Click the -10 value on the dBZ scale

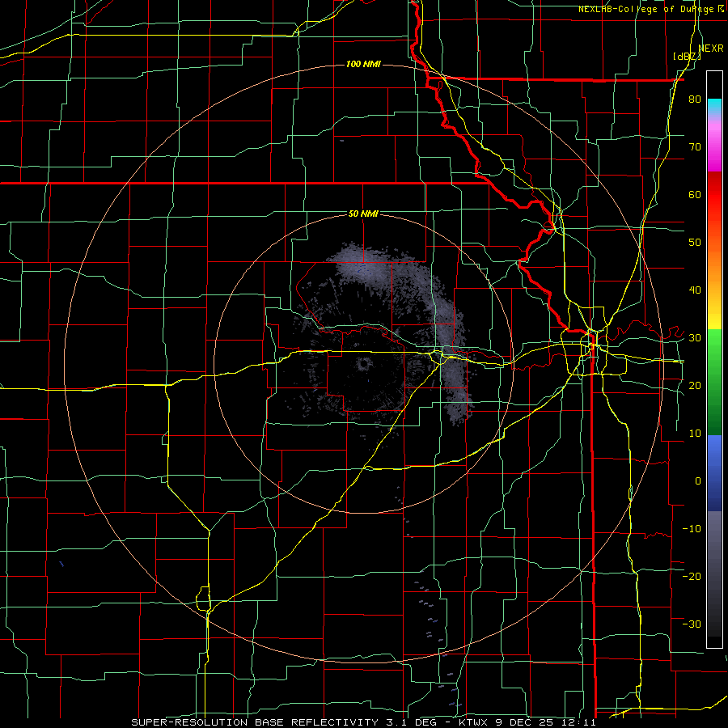point(692,529)
